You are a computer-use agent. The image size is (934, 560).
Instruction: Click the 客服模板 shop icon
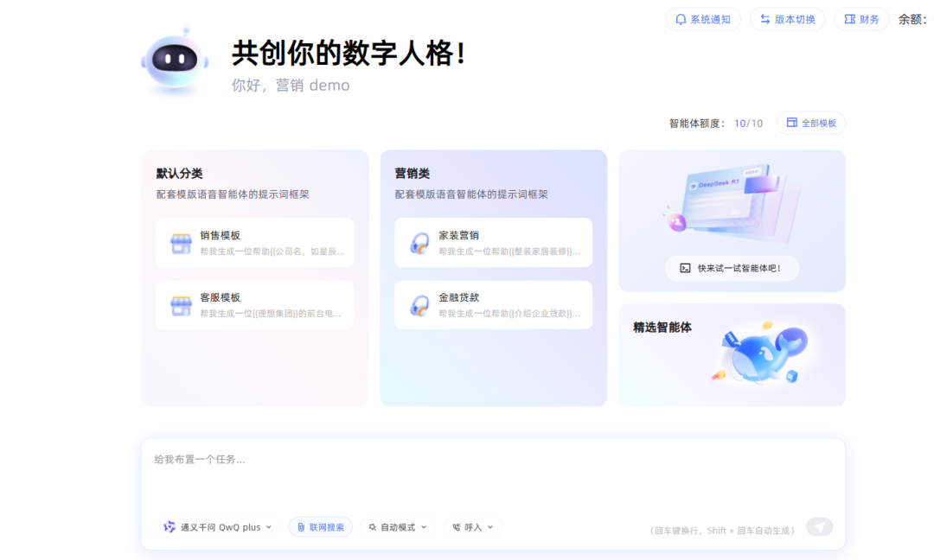pyautogui.click(x=181, y=305)
